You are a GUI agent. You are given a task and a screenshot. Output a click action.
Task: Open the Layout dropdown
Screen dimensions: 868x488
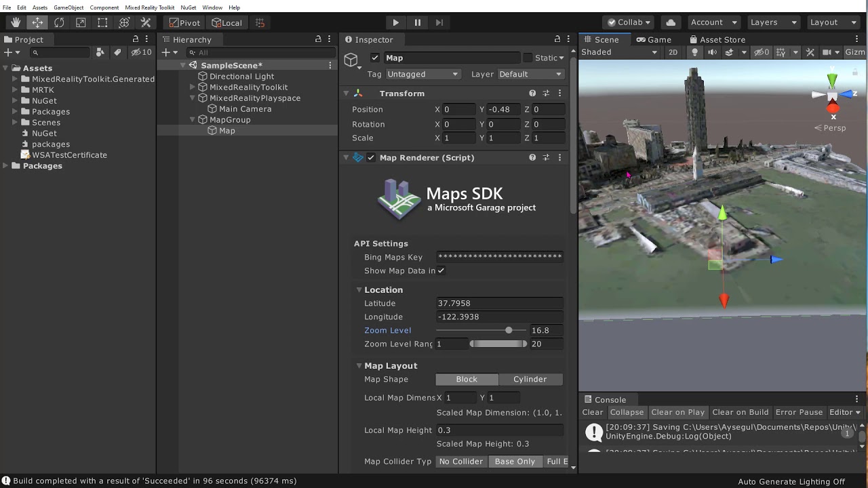coord(833,22)
